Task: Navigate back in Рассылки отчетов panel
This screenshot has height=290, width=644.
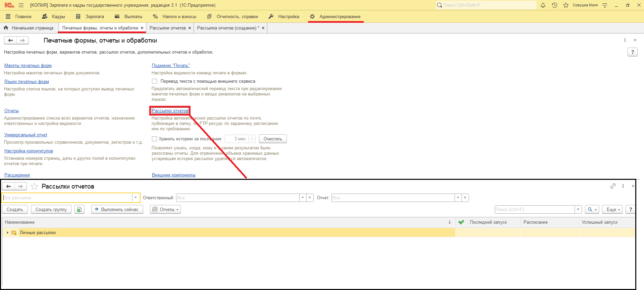Action: pos(8,187)
